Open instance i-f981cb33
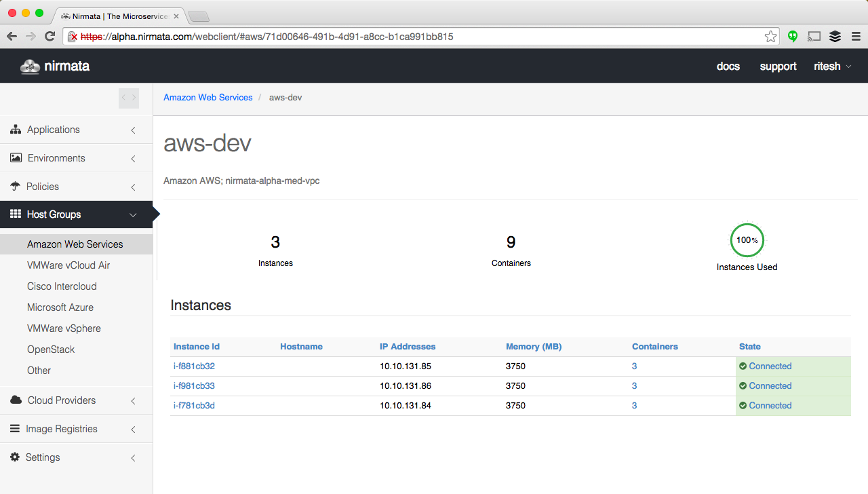Image resolution: width=868 pixels, height=494 pixels. (x=194, y=386)
